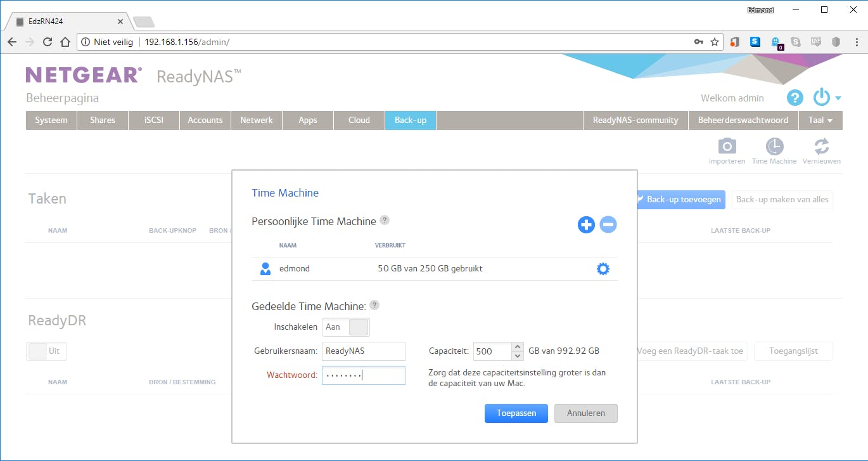The image size is (868, 461).
Task: Open the grey shield extension icon
Action: click(x=836, y=42)
